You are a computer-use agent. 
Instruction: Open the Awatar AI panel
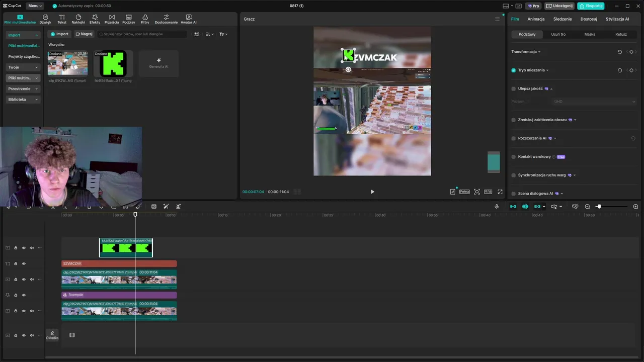[x=189, y=19]
